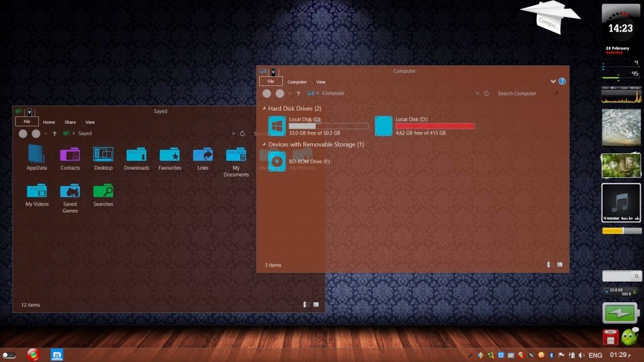Open recent locations dropdown in Sayed window
The width and height of the screenshot is (644, 362).
pos(45,134)
